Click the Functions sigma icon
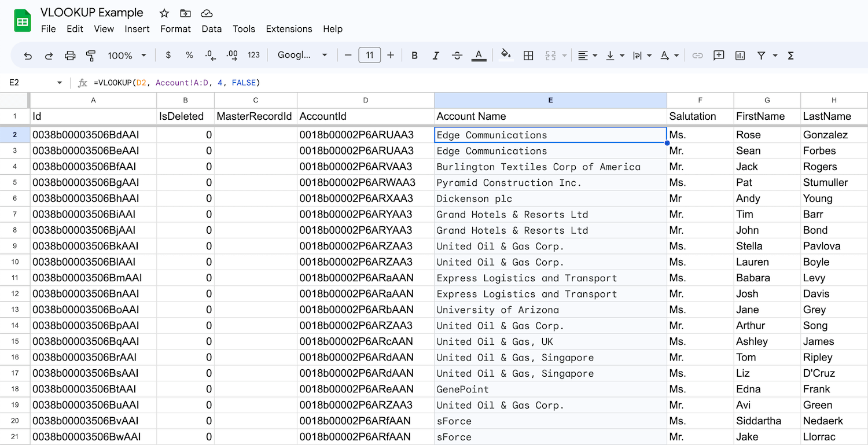This screenshot has width=868, height=445. pos(790,56)
